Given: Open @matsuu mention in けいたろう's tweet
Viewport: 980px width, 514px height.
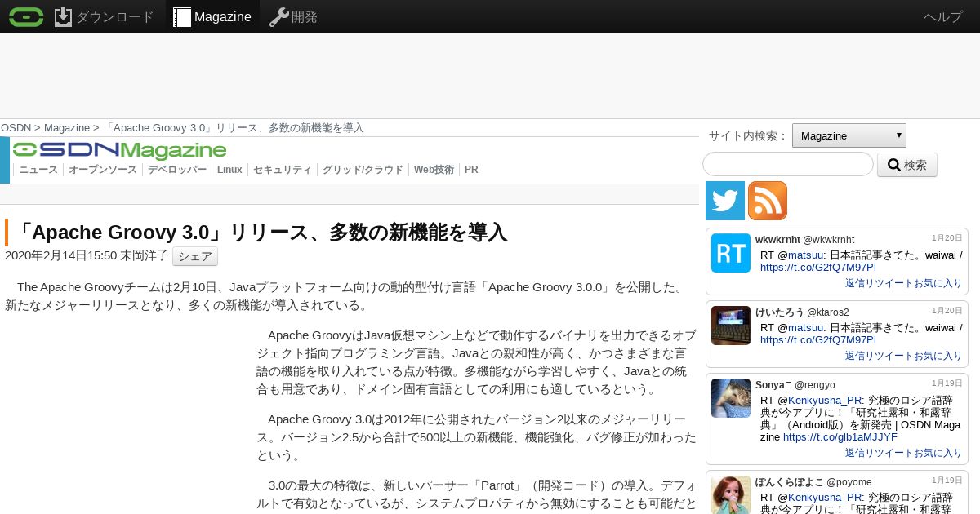Looking at the screenshot, I should click(804, 327).
